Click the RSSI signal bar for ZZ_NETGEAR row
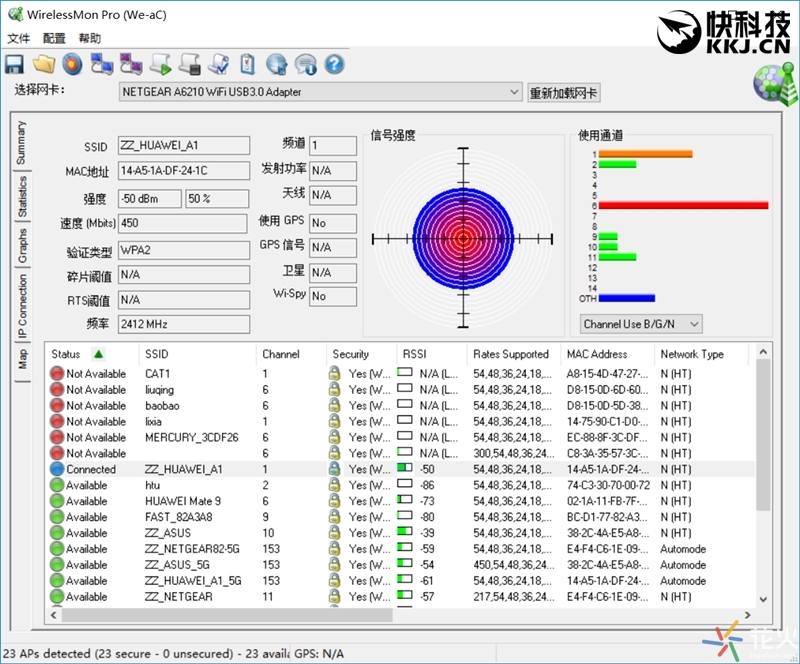The width and height of the screenshot is (800, 664). pos(405,595)
